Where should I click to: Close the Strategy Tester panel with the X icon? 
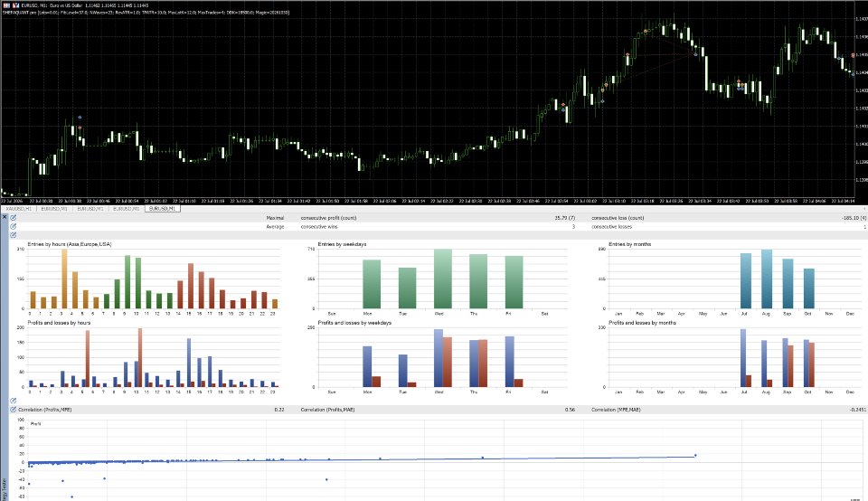click(x=5, y=217)
